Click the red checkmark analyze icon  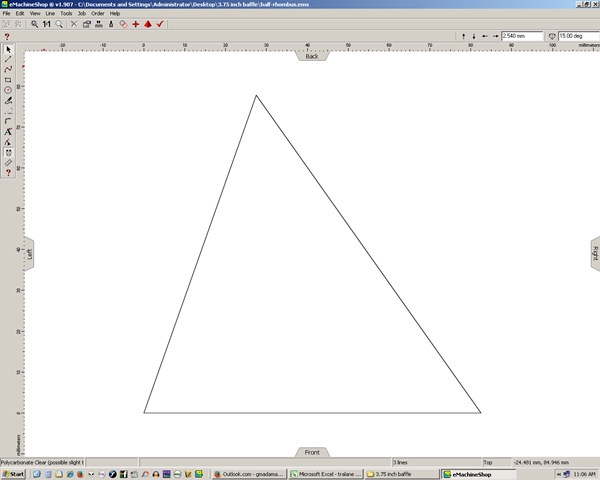click(x=160, y=24)
